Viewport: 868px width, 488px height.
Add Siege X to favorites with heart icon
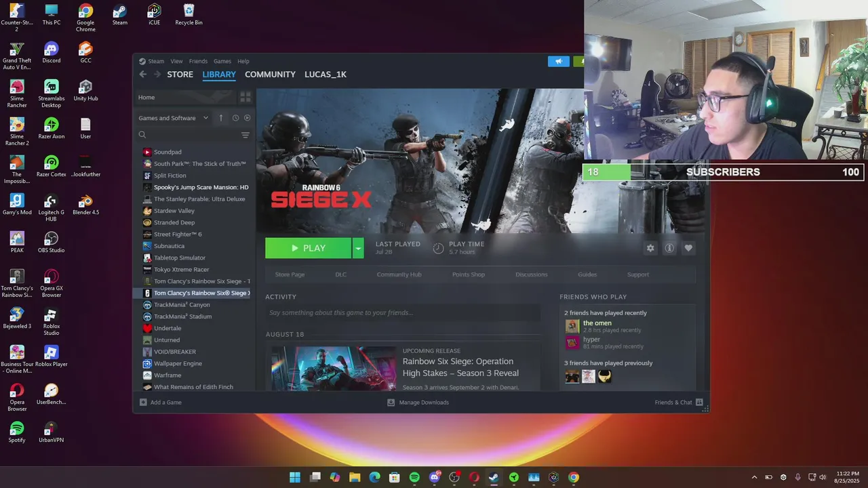click(688, 248)
